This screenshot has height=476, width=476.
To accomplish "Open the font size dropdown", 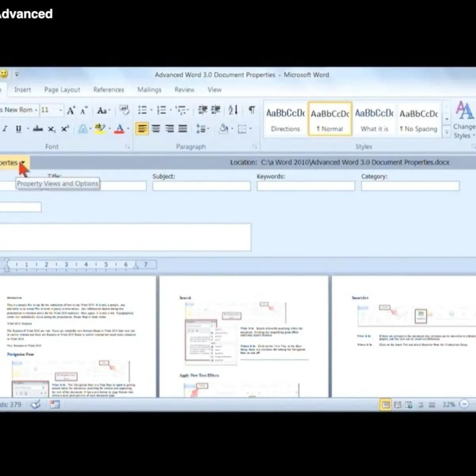I will click(61, 110).
